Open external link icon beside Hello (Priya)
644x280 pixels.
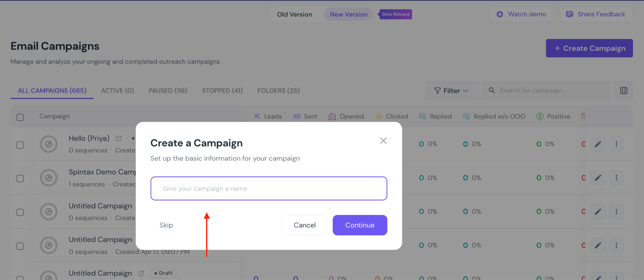pyautogui.click(x=119, y=138)
